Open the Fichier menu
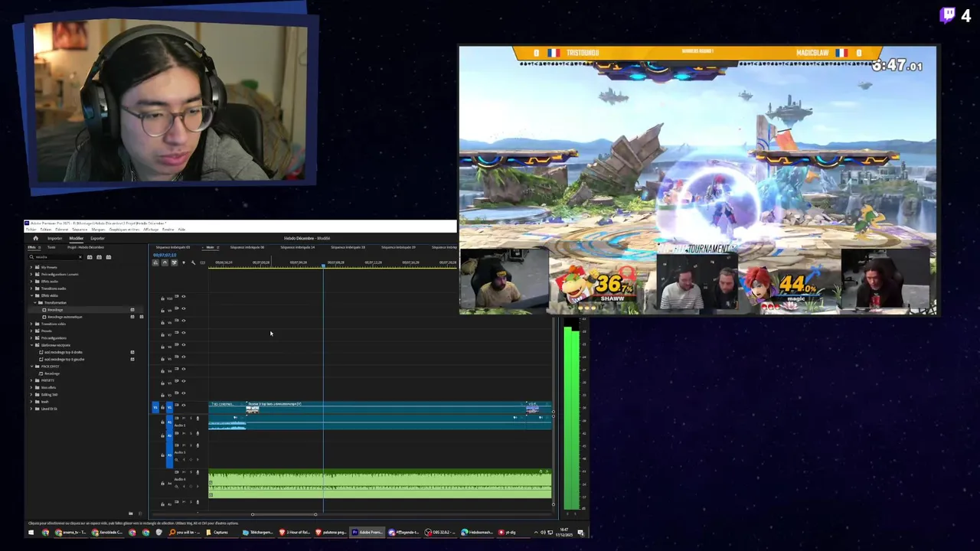The height and width of the screenshot is (551, 980). (x=31, y=230)
